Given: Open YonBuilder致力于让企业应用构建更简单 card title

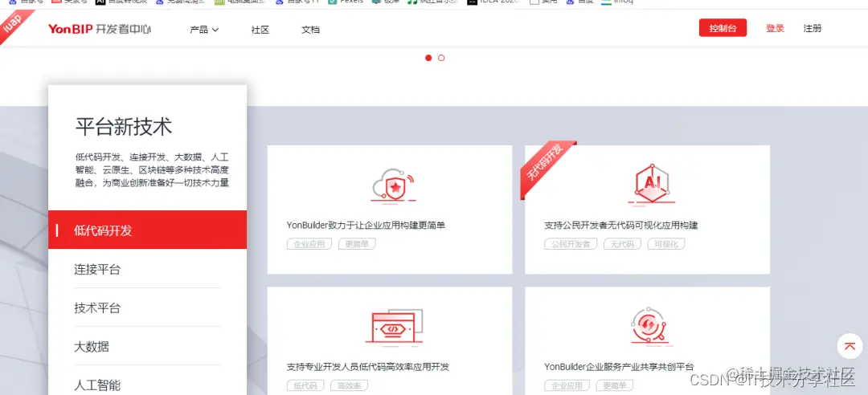Looking at the screenshot, I should (x=366, y=225).
